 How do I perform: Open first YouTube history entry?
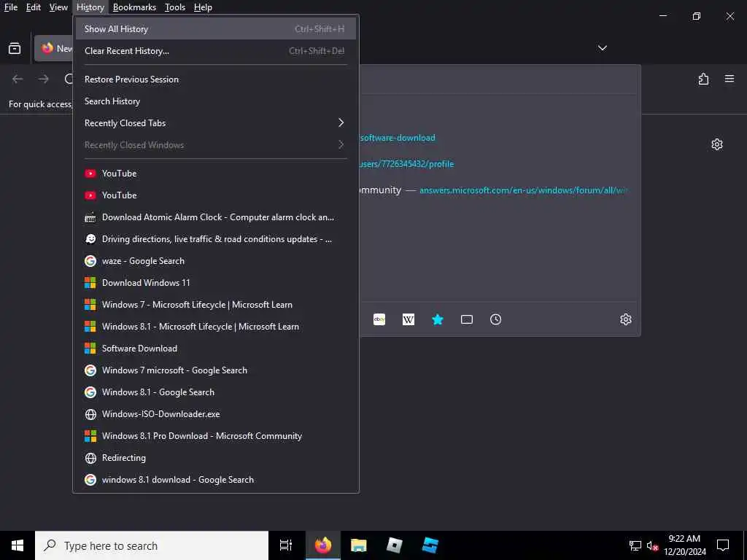[215, 174]
